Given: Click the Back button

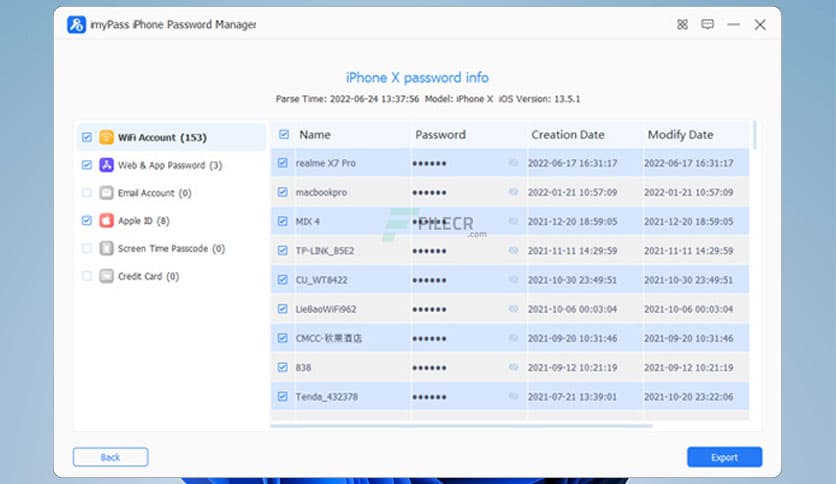Looking at the screenshot, I should point(110,457).
